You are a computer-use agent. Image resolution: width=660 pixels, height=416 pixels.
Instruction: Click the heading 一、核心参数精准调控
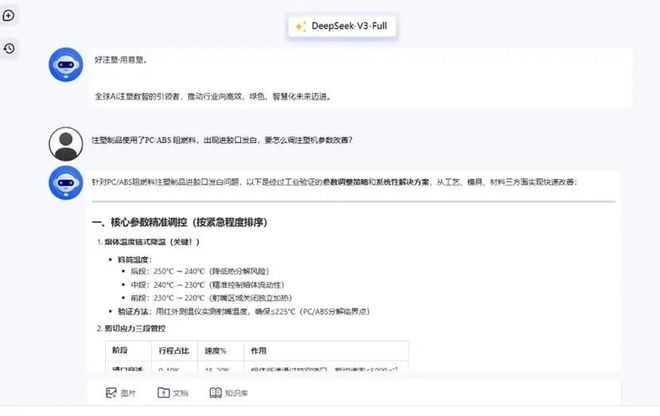point(180,222)
